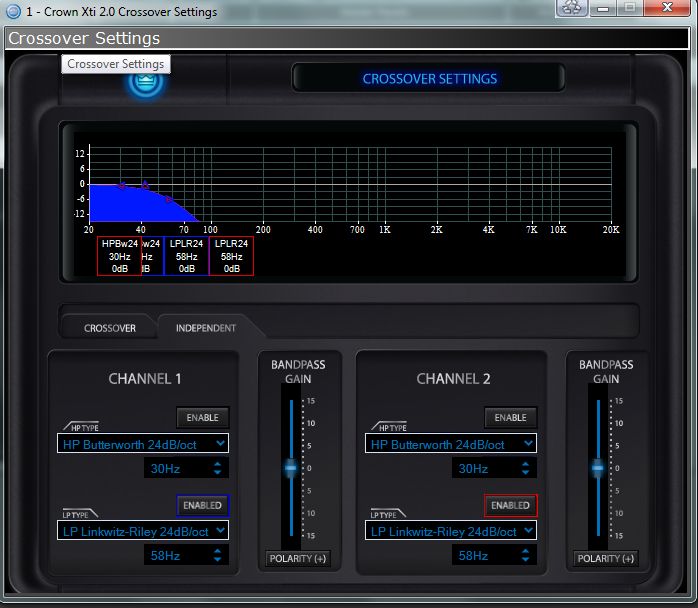Click the HPBw24 30Hz filter marker
The image size is (698, 608).
click(x=119, y=255)
